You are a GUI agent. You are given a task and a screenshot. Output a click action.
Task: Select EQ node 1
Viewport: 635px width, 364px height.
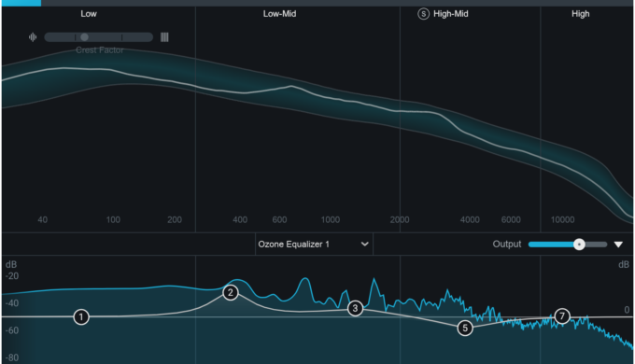pos(81,317)
